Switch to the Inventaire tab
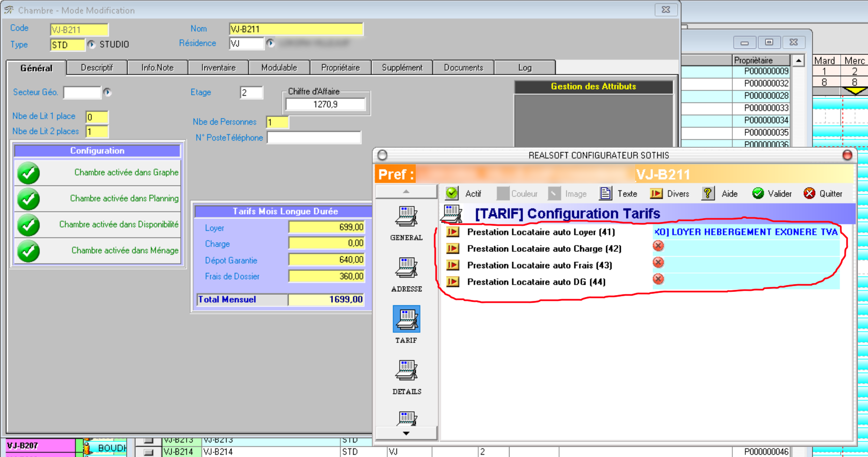The height and width of the screenshot is (457, 868). pos(218,68)
